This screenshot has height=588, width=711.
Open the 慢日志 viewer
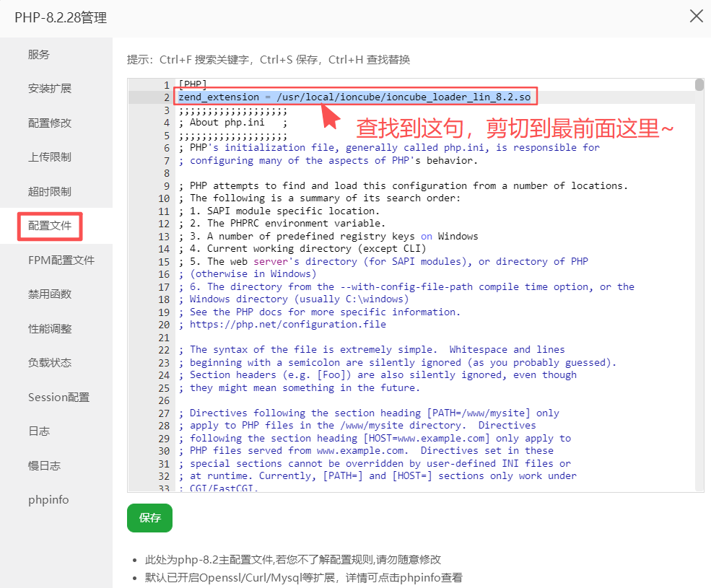tap(44, 465)
